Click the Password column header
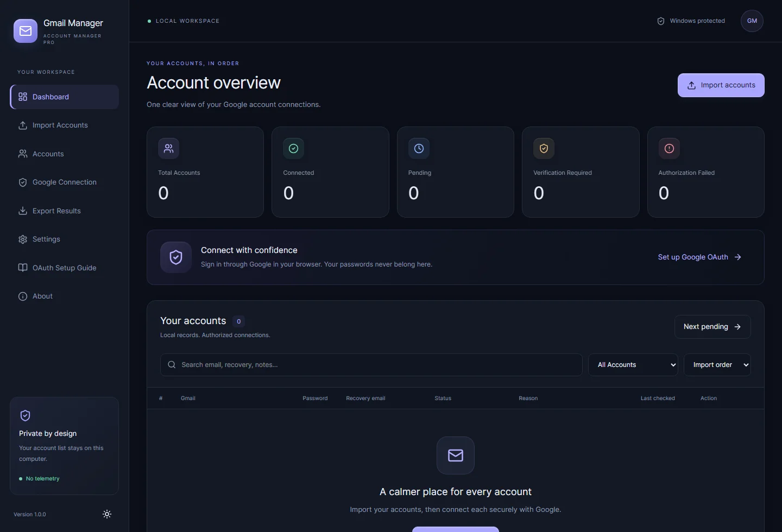Image resolution: width=782 pixels, height=532 pixels. (315, 398)
